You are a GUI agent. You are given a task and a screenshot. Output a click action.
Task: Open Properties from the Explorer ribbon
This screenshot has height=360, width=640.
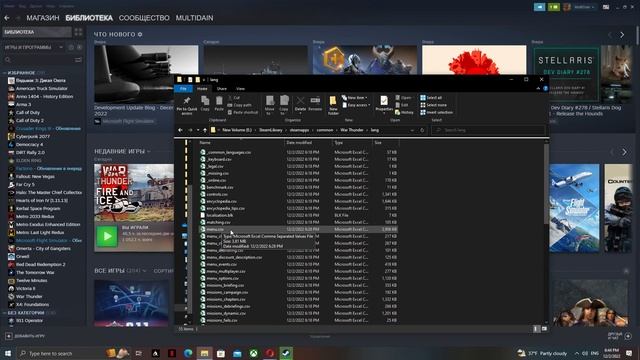click(x=384, y=104)
